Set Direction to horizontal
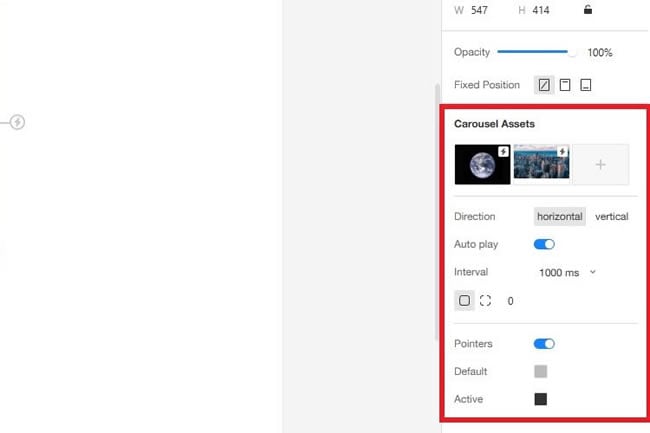Screen dimensions: 650x433 [560, 216]
